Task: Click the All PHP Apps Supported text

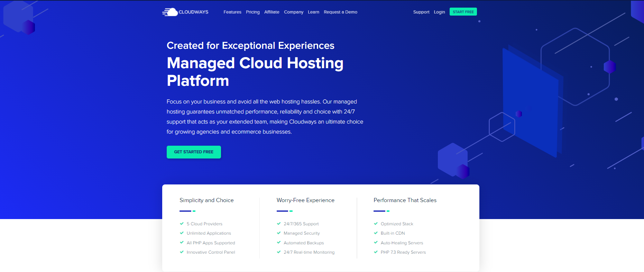Action: [x=211, y=243]
